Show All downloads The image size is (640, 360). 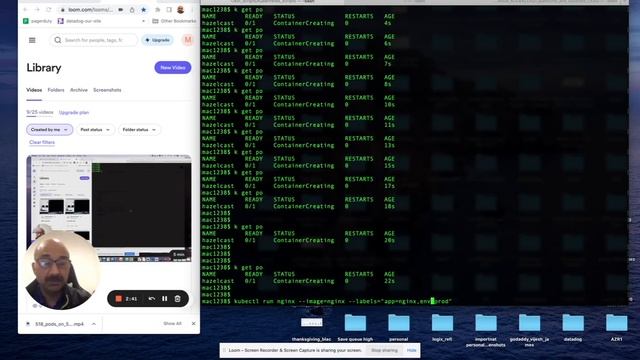coord(172,323)
